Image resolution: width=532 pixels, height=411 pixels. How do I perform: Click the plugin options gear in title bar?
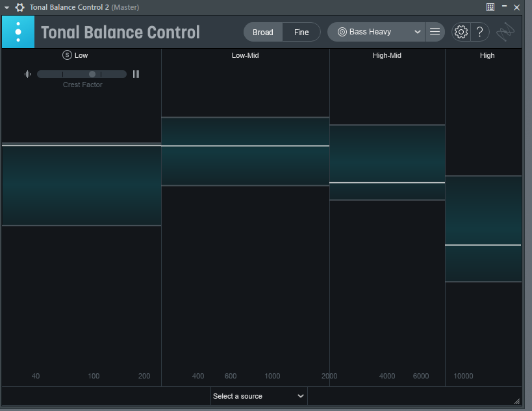[19, 7]
